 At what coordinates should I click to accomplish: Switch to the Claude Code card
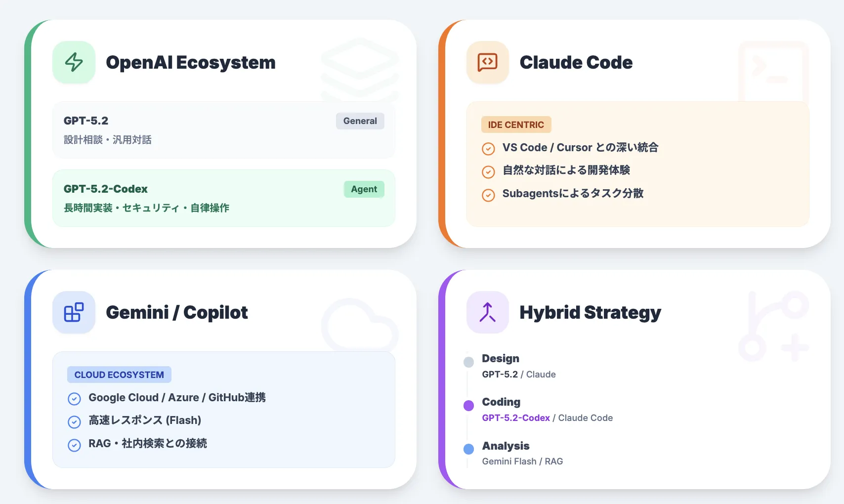(576, 62)
